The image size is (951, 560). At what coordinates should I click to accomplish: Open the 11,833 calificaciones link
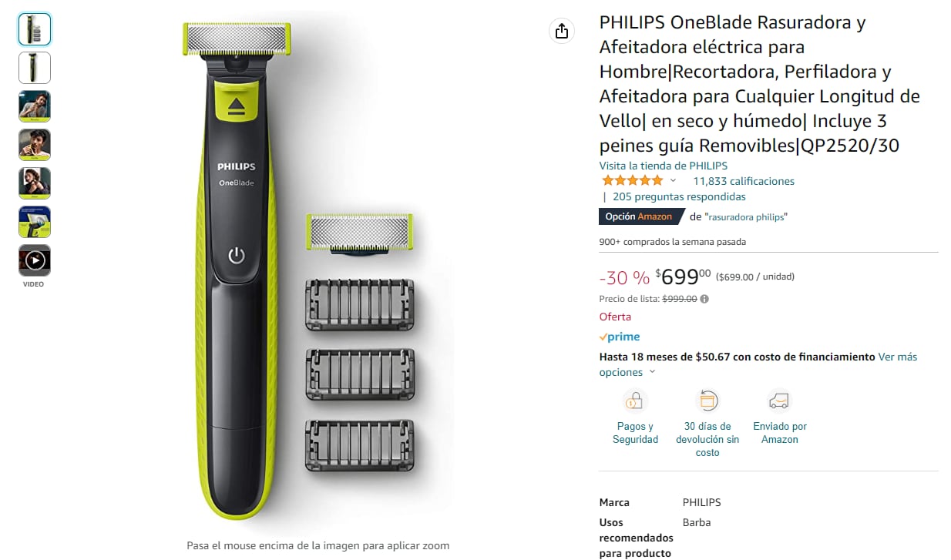click(744, 181)
